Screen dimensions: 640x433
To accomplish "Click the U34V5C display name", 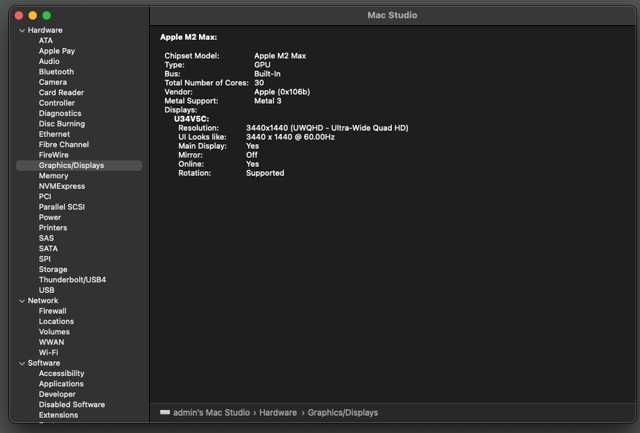I will point(191,119).
